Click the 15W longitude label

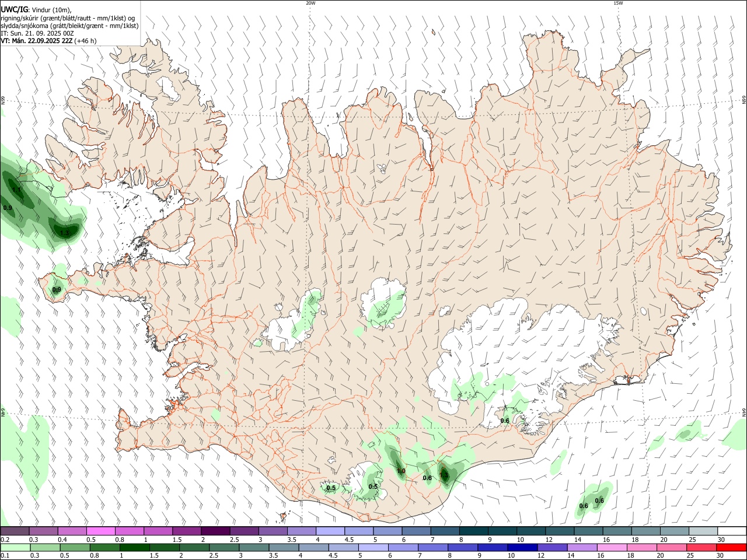tap(618, 3)
